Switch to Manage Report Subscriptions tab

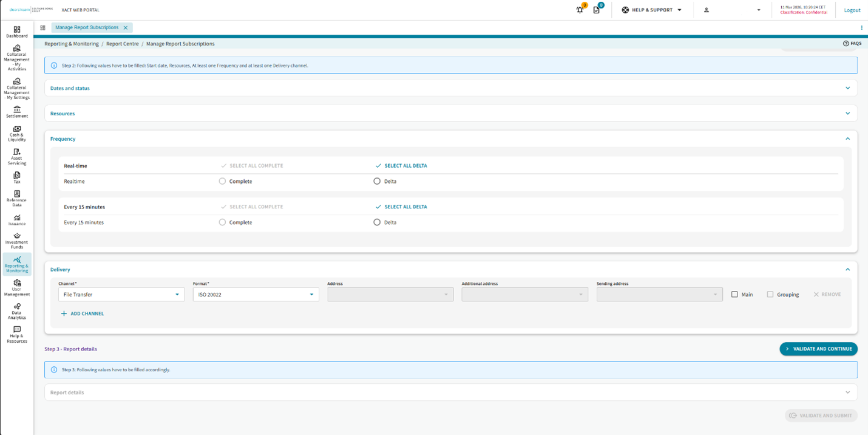pos(87,28)
